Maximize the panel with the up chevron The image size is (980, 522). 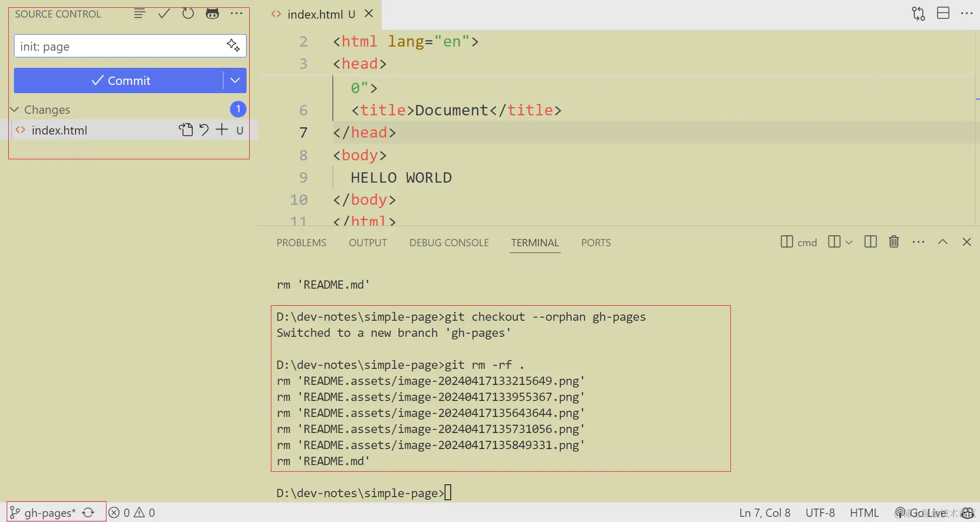click(943, 242)
